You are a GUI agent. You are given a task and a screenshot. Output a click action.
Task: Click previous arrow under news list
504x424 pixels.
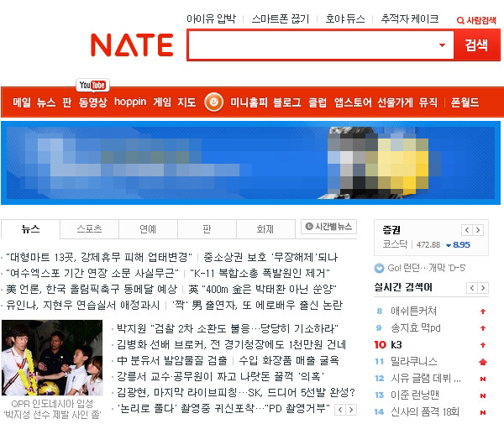coord(340,410)
